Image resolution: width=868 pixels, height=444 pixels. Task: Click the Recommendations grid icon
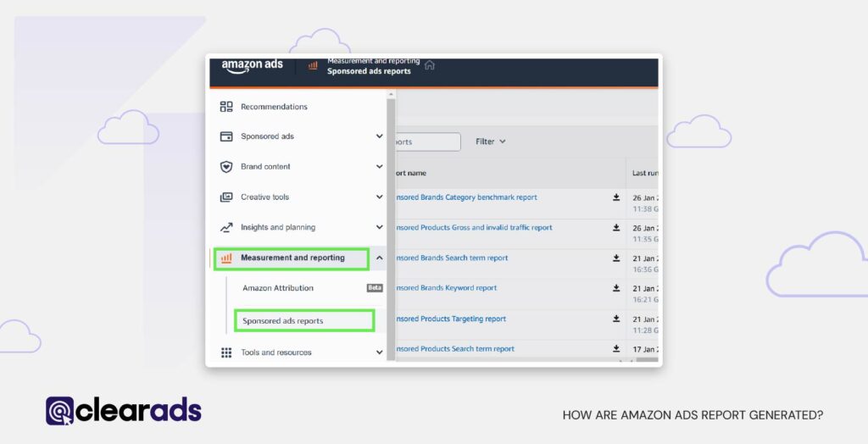point(226,107)
